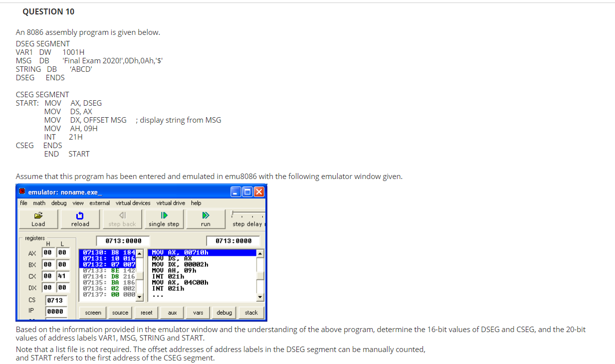The width and height of the screenshot is (615, 364).
Task: Open the vars viewer
Action: pos(198,312)
